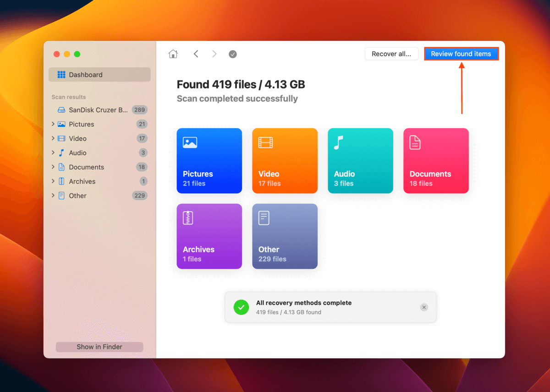Open the Video 17 files card
This screenshot has height=392, width=550.
[285, 161]
